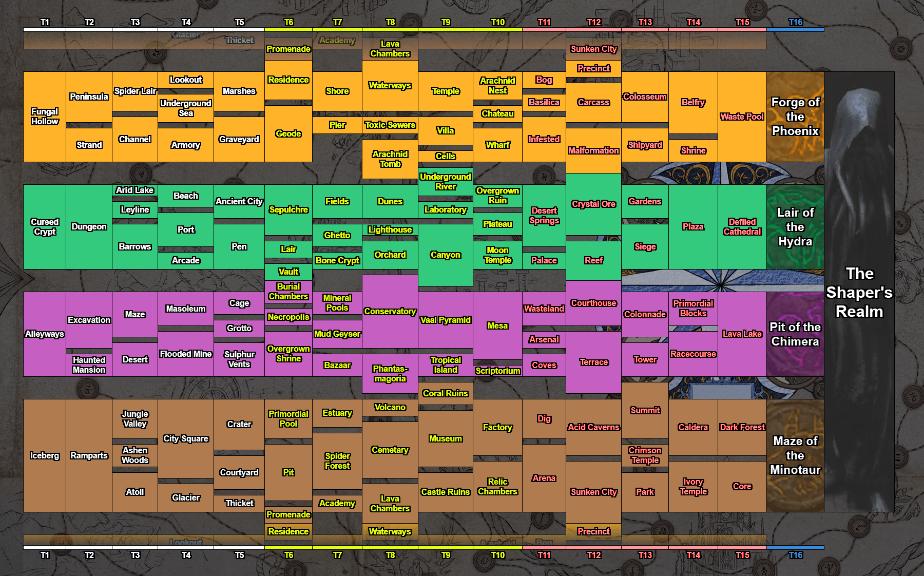Select the Core map cell
This screenshot has height=576, width=924.
742,487
